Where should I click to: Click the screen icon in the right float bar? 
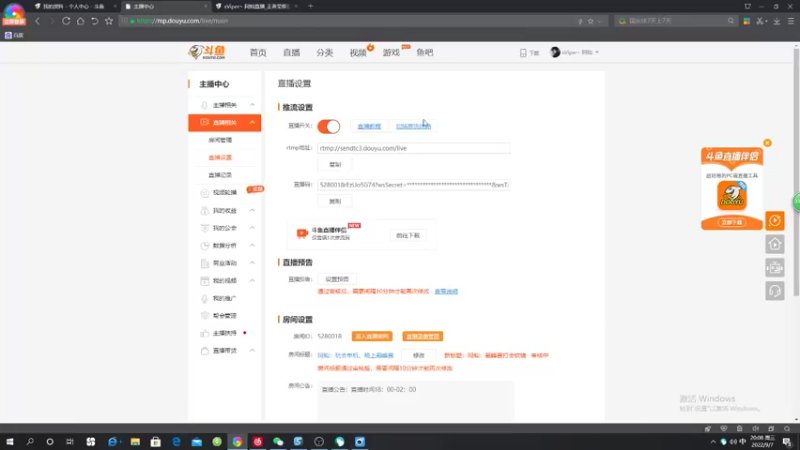[774, 267]
